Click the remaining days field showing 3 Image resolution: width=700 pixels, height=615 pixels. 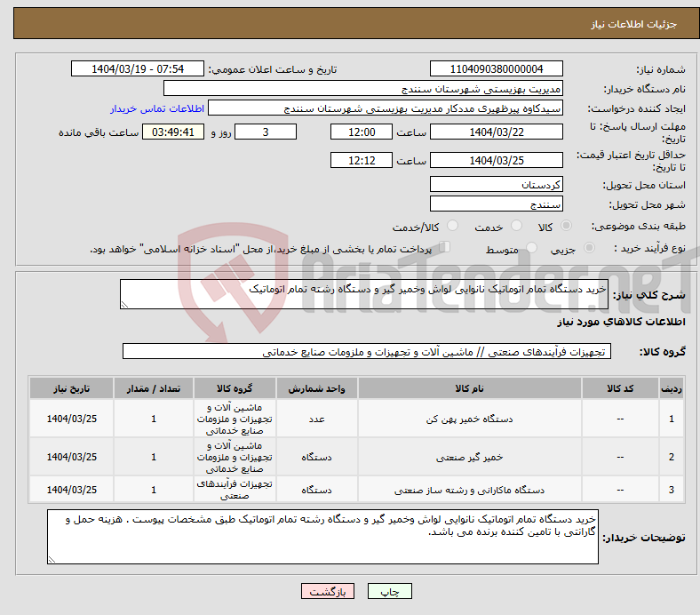[x=266, y=132]
